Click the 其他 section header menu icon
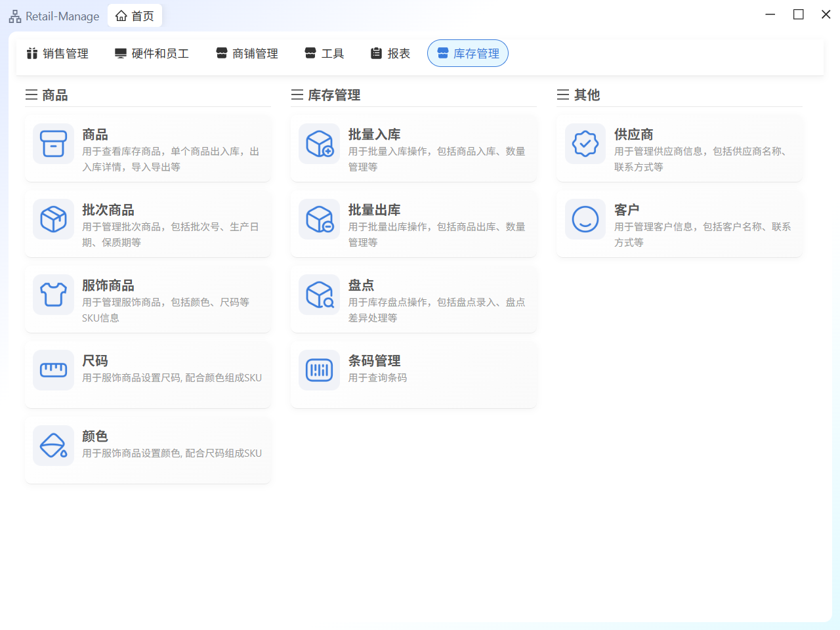 [563, 95]
